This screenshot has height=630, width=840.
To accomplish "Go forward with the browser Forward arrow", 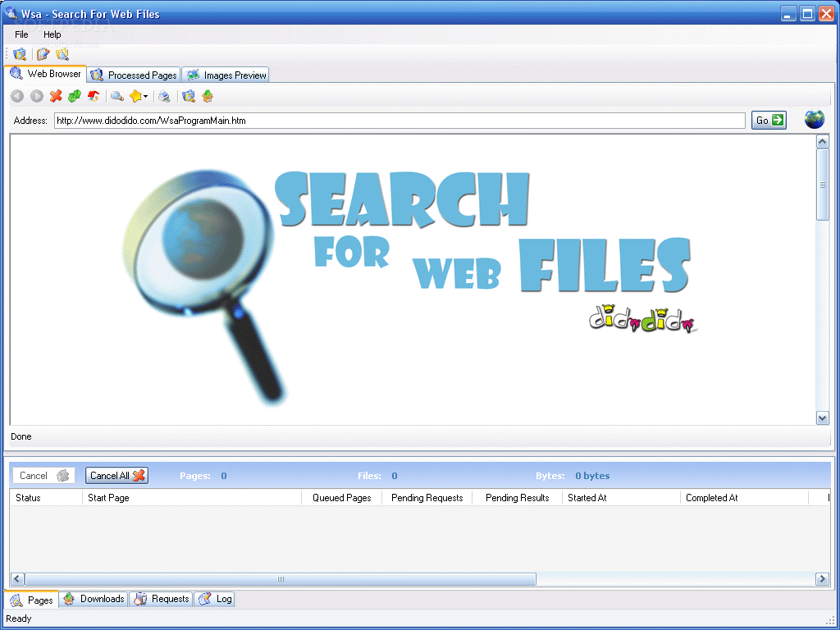I will (x=36, y=97).
